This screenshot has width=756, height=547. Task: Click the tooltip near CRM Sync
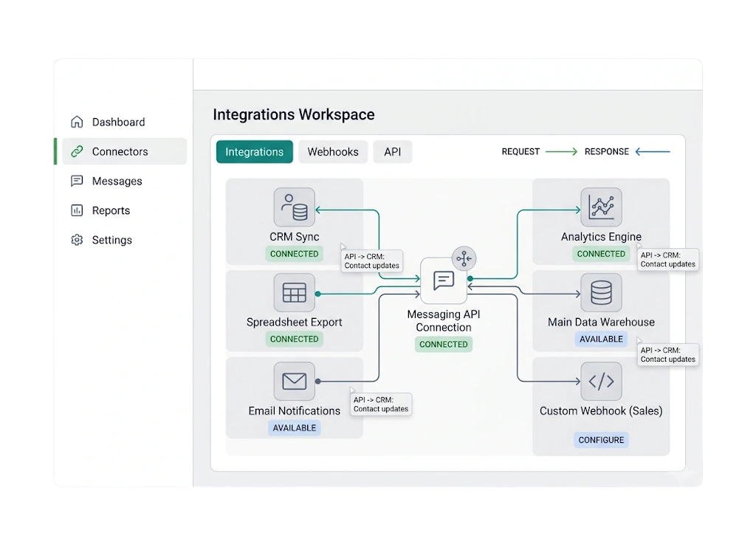coord(372,261)
